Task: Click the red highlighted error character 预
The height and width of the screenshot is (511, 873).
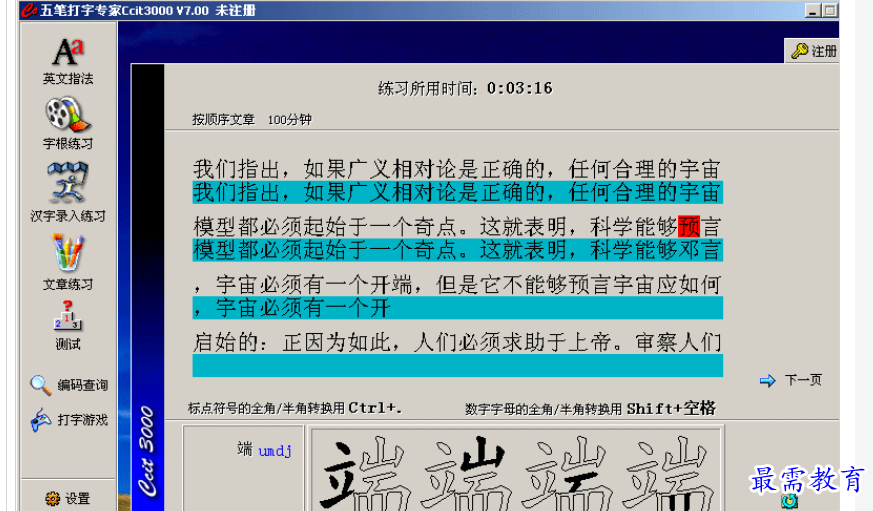Action: (x=689, y=227)
